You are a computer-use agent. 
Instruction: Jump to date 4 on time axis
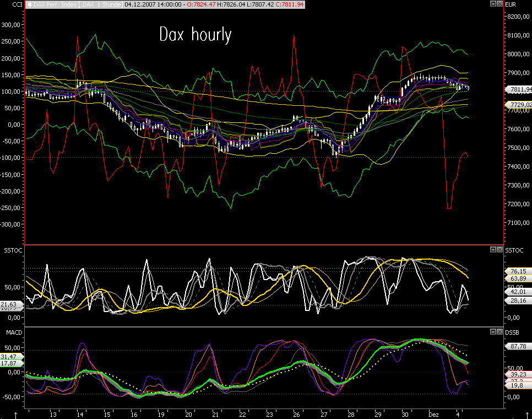point(458,415)
